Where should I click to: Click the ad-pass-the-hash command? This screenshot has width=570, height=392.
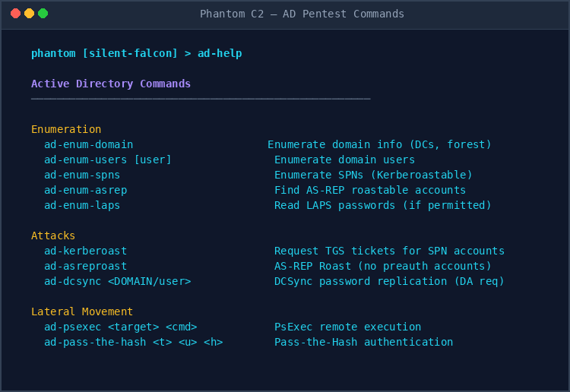coord(133,342)
